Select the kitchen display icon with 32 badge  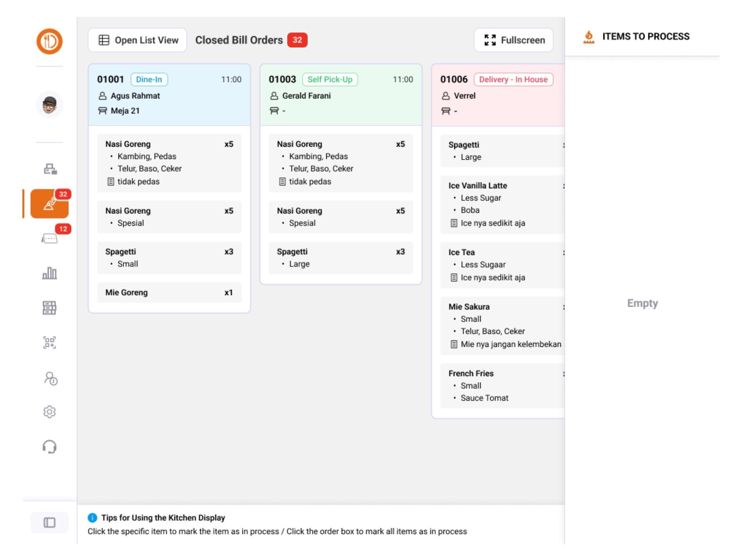click(x=50, y=204)
